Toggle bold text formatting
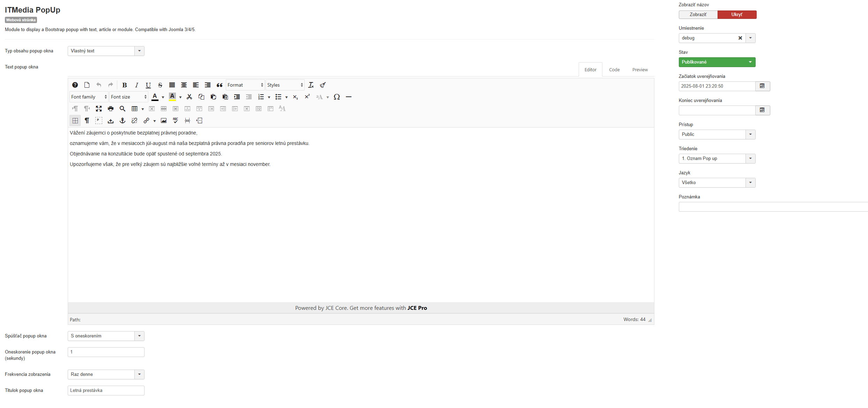Image resolution: width=868 pixels, height=408 pixels. click(x=124, y=85)
